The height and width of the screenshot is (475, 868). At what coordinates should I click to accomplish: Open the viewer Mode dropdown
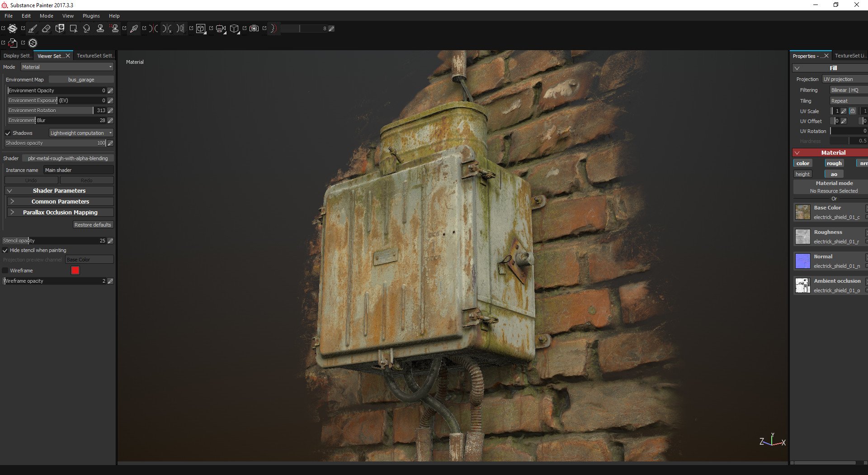[67, 67]
